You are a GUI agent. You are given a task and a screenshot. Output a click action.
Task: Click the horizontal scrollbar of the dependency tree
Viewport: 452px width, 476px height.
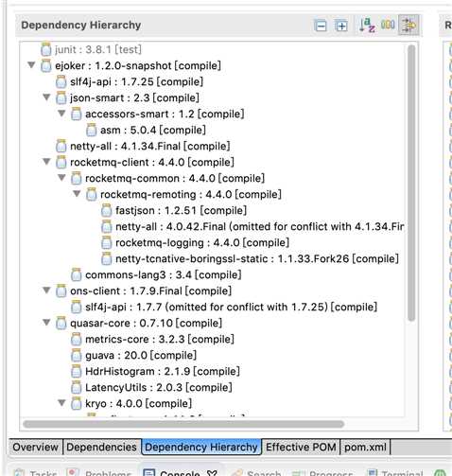(183, 424)
